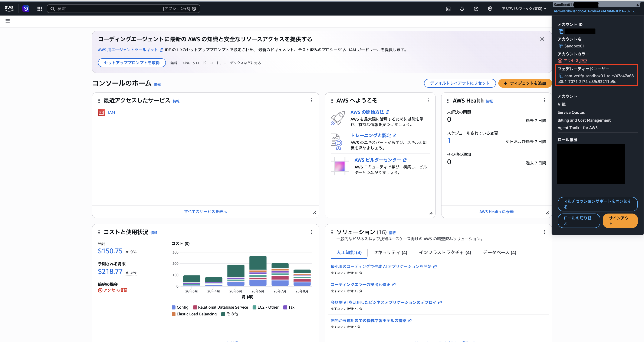The height and width of the screenshot is (342, 644).
Task: Click drag handle of コストと使用状況 widget
Action: [x=99, y=232]
